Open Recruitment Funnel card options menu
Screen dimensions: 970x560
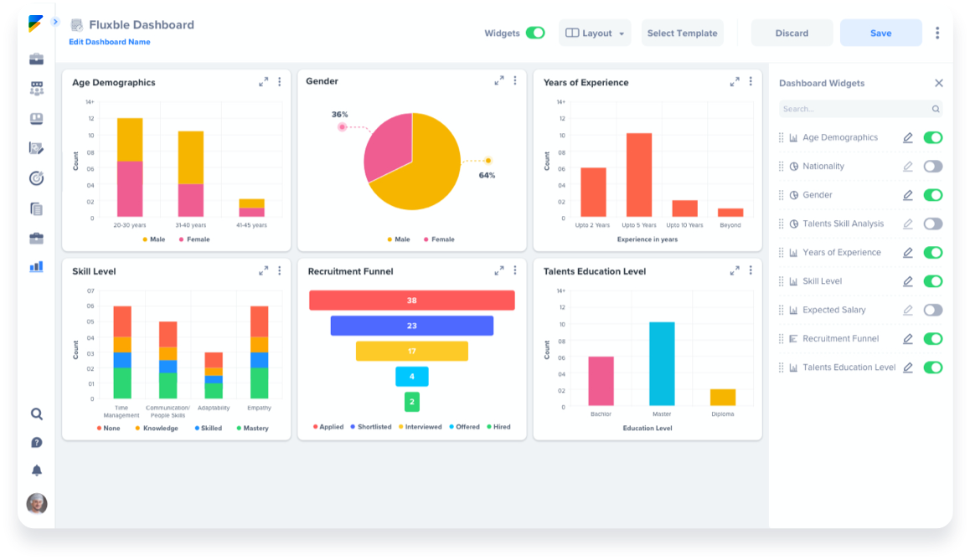click(x=514, y=270)
